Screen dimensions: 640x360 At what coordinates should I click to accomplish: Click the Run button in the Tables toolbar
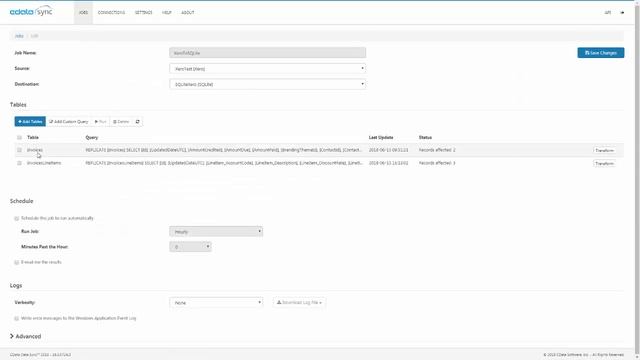click(x=100, y=122)
